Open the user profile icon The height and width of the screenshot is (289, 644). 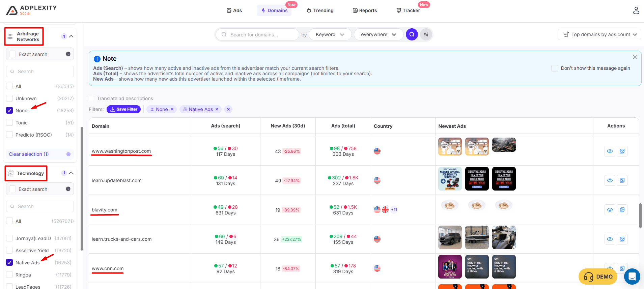tap(636, 10)
